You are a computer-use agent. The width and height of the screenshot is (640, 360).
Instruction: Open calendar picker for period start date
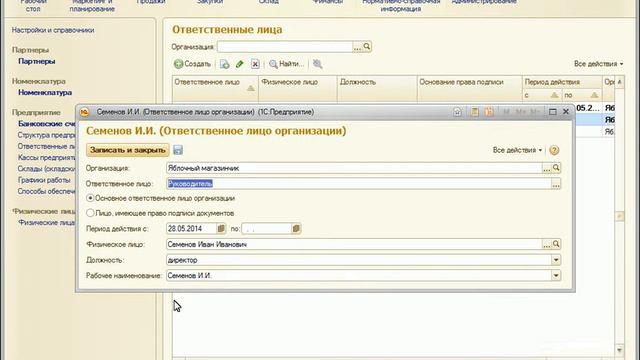point(221,229)
